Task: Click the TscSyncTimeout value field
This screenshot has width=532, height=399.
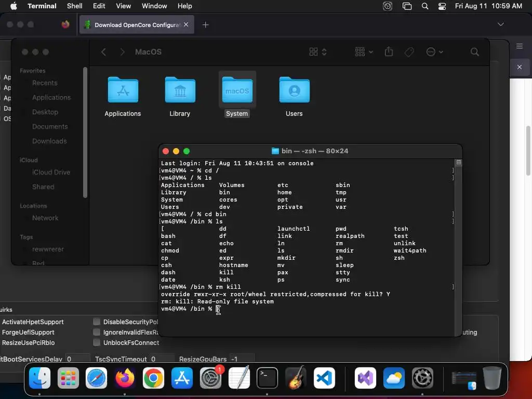Action: [162, 359]
